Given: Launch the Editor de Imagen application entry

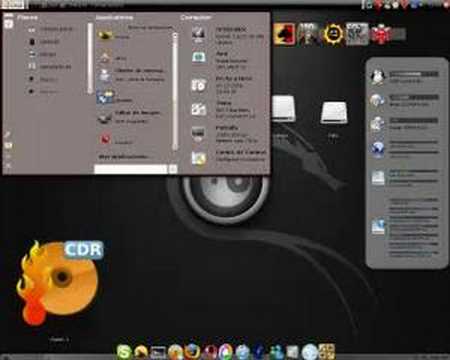Looking at the screenshot, I should tap(131, 117).
